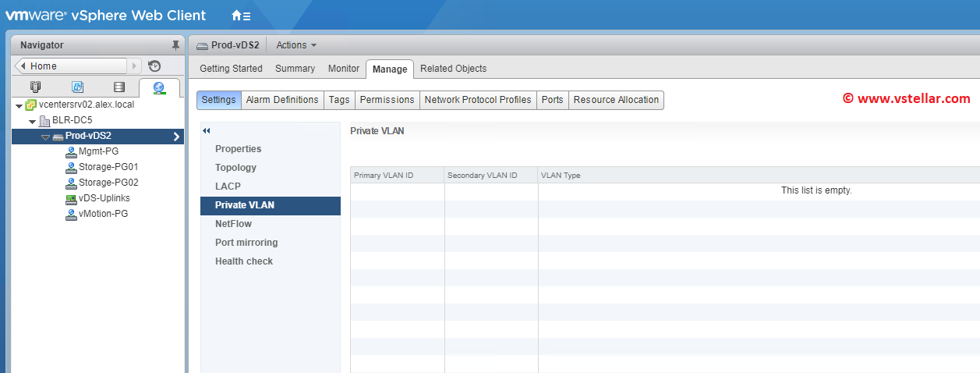Open the Actions dropdown menu

(x=296, y=45)
